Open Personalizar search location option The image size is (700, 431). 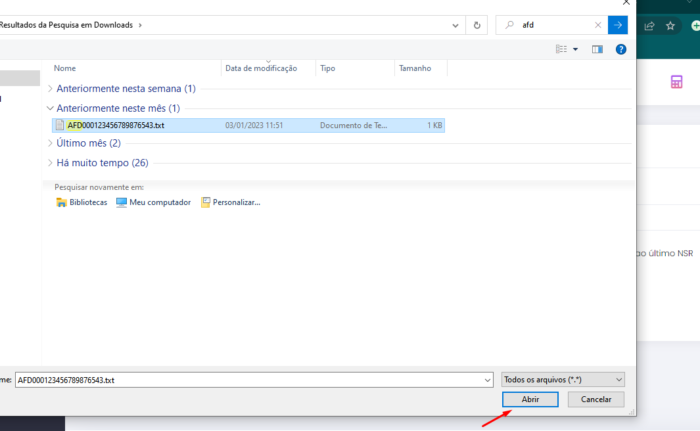230,202
